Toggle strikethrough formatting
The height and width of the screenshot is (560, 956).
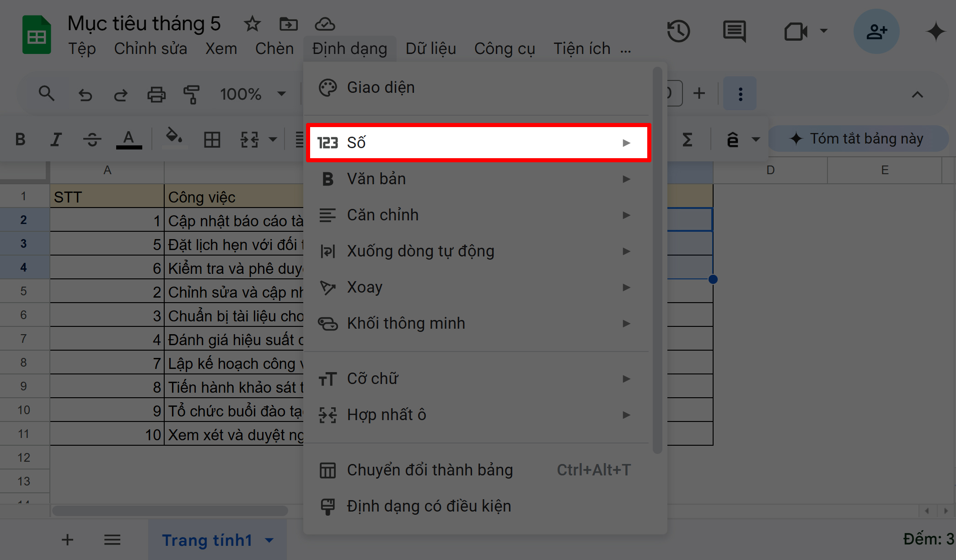pyautogui.click(x=92, y=139)
